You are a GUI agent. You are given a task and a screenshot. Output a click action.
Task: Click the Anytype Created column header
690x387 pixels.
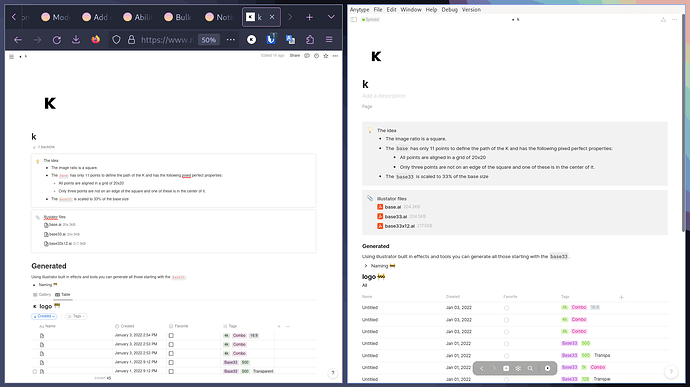[453, 297]
